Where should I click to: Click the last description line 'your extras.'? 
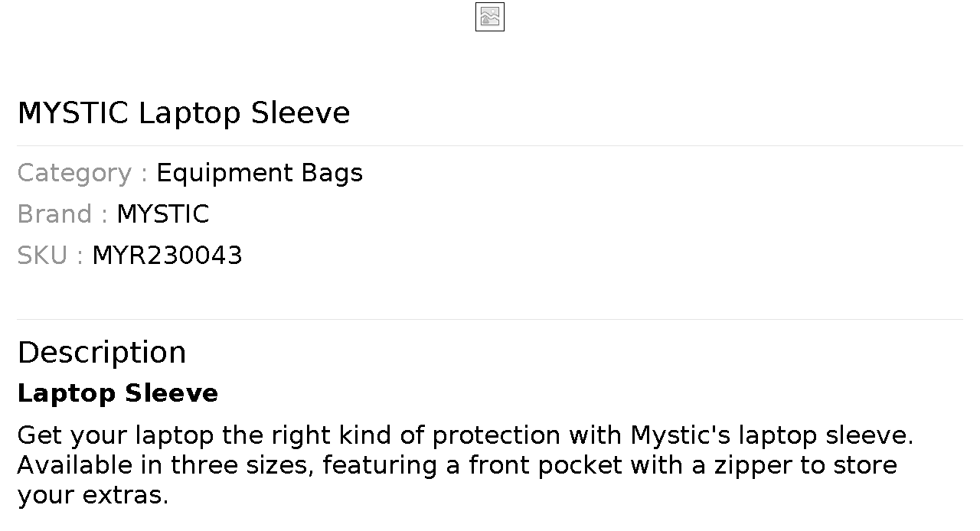click(93, 495)
